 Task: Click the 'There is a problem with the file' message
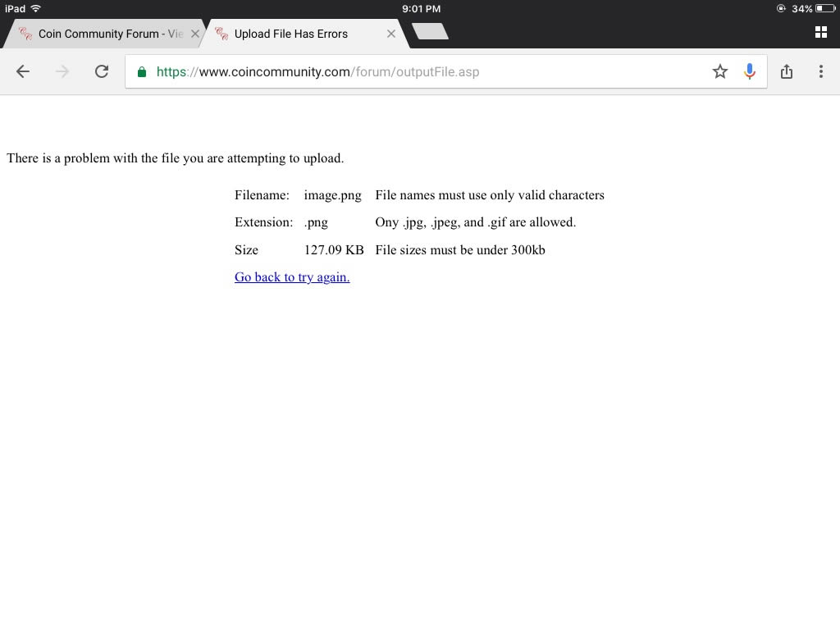(x=176, y=158)
